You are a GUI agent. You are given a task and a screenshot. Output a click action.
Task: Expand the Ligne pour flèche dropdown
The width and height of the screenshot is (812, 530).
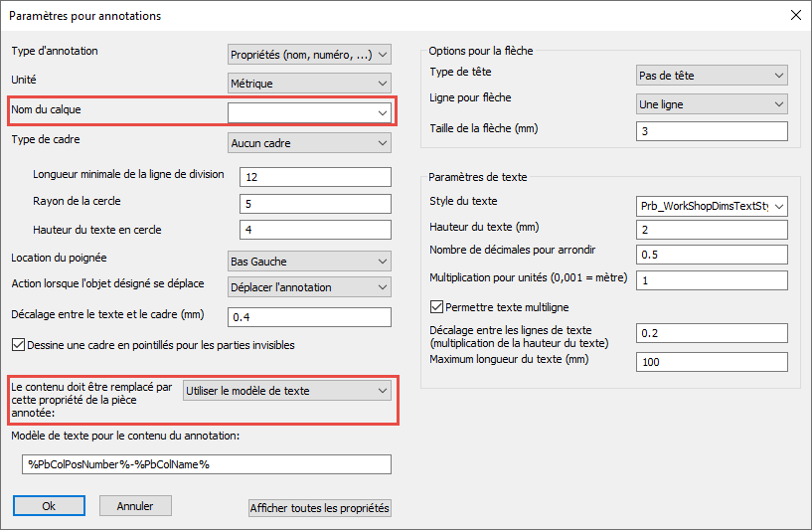(x=711, y=103)
